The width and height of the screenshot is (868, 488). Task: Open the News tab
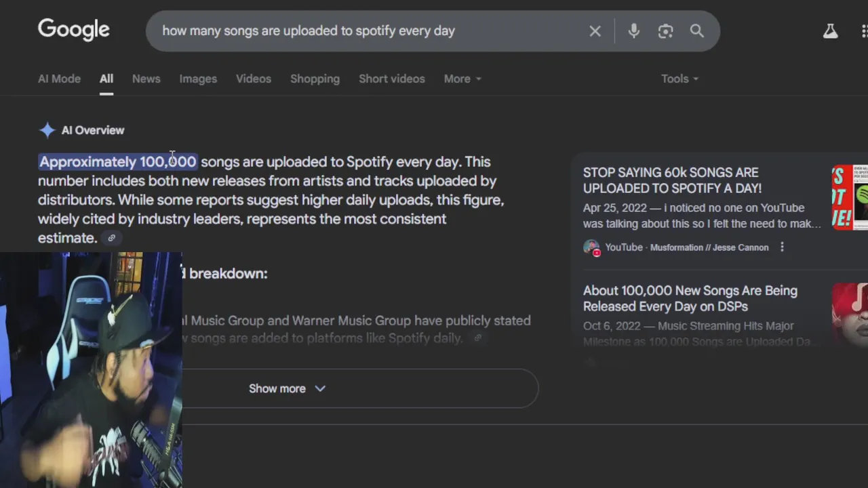pos(146,79)
